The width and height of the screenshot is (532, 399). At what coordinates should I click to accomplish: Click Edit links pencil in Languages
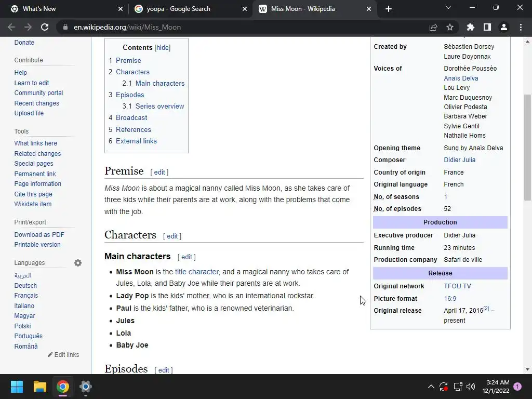[x=63, y=354]
